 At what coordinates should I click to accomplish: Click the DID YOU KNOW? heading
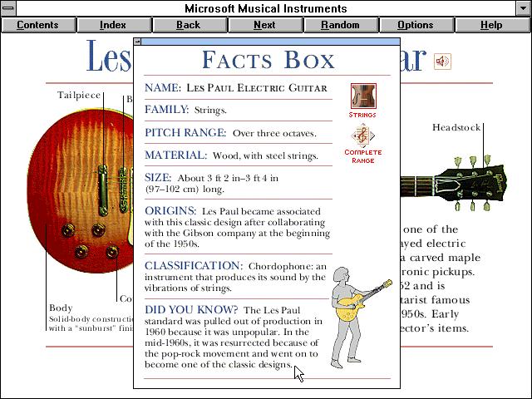click(191, 309)
